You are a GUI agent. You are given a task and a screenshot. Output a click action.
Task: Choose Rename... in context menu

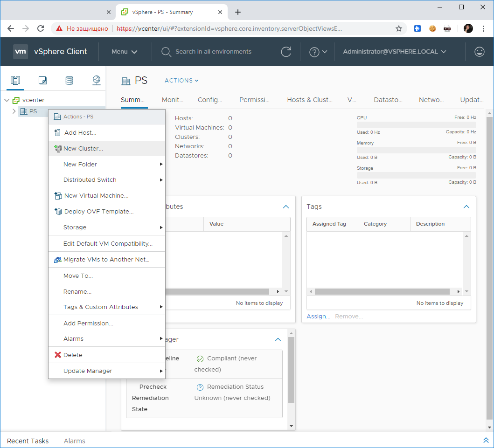pos(107,291)
